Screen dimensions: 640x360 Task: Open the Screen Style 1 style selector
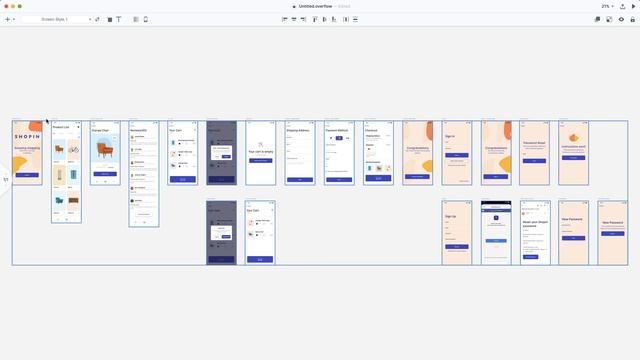(x=57, y=19)
